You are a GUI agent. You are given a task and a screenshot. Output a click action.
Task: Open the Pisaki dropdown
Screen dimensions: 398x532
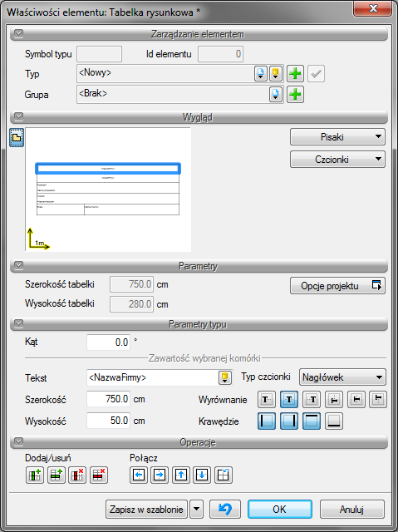click(x=337, y=137)
